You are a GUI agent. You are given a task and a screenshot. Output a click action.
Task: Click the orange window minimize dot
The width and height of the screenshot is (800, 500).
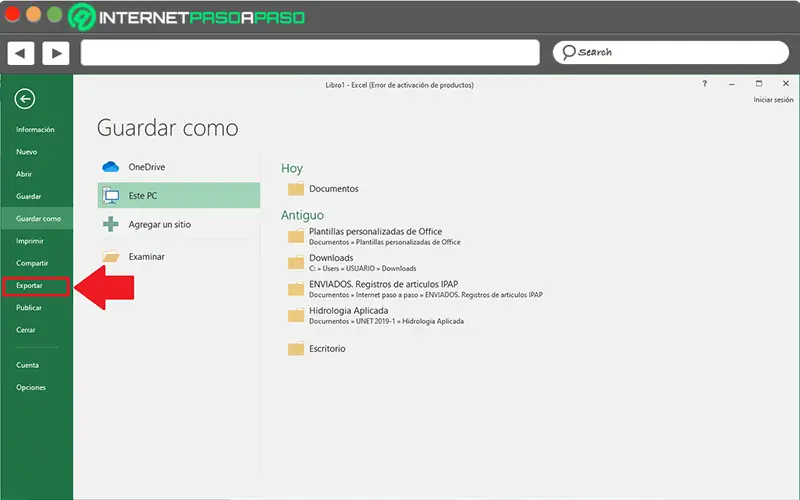pyautogui.click(x=34, y=14)
